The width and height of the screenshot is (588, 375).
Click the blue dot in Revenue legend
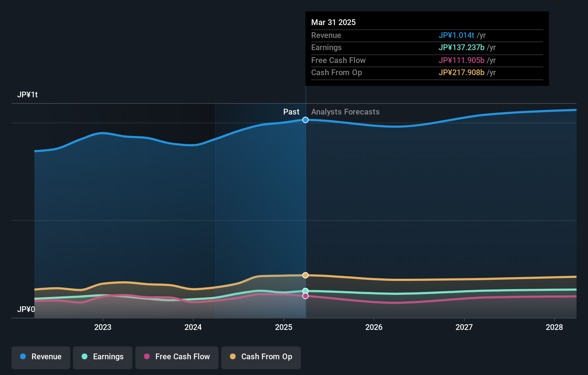coord(23,356)
